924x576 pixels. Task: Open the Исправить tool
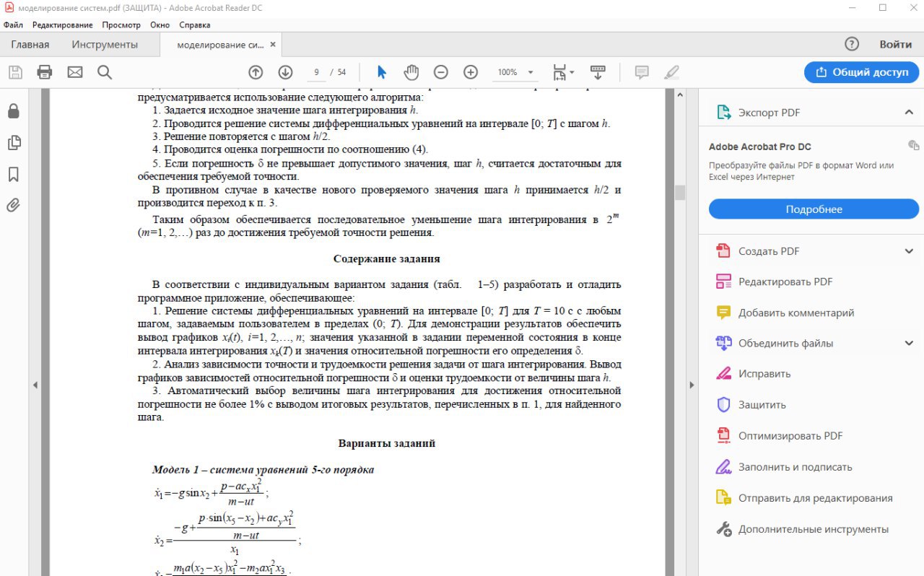click(x=764, y=374)
